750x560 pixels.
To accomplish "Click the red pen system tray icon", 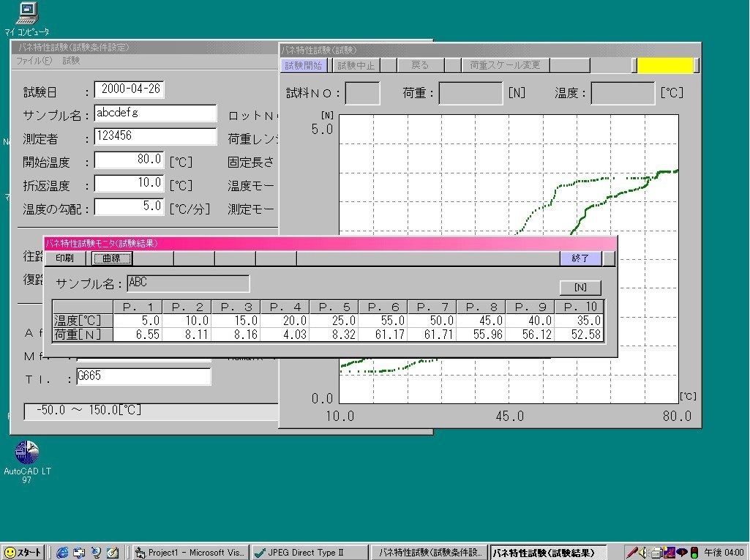I will 632,553.
